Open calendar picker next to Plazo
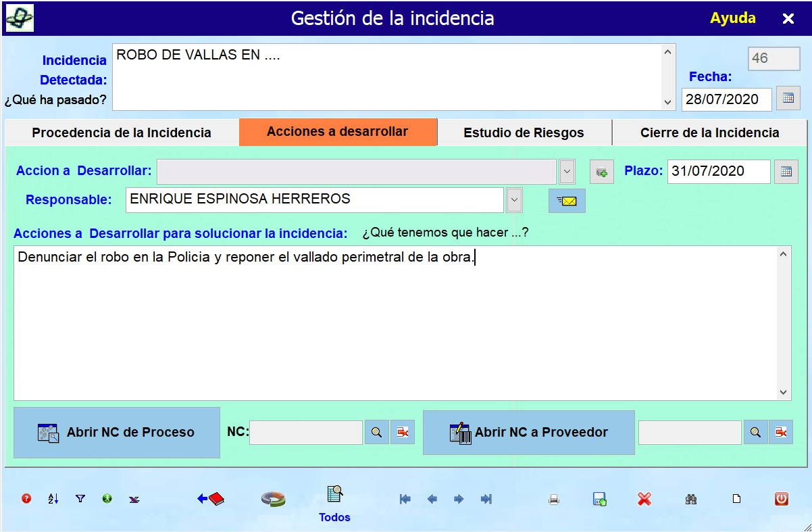 pos(786,171)
